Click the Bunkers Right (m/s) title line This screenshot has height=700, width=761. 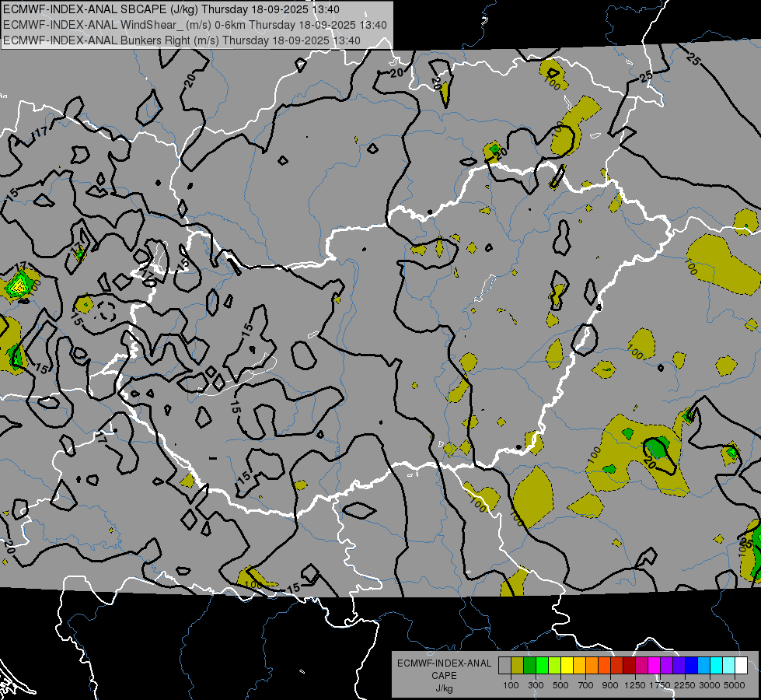[x=183, y=40]
